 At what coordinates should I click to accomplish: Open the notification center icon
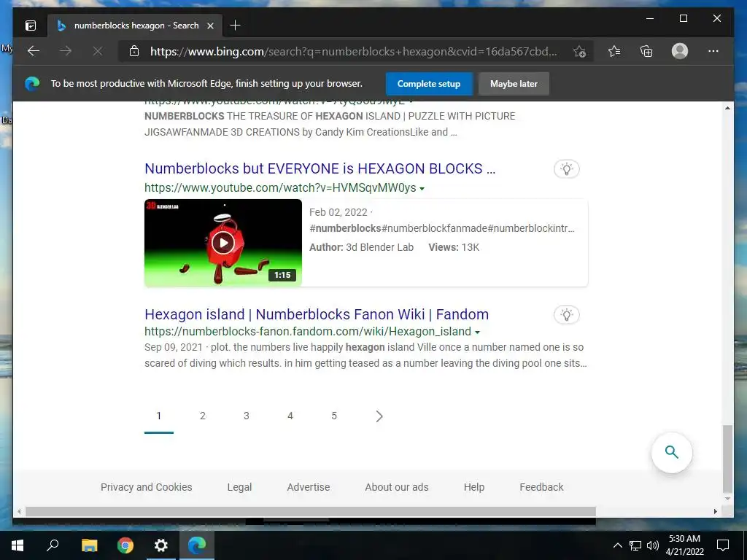pyautogui.click(x=723, y=545)
